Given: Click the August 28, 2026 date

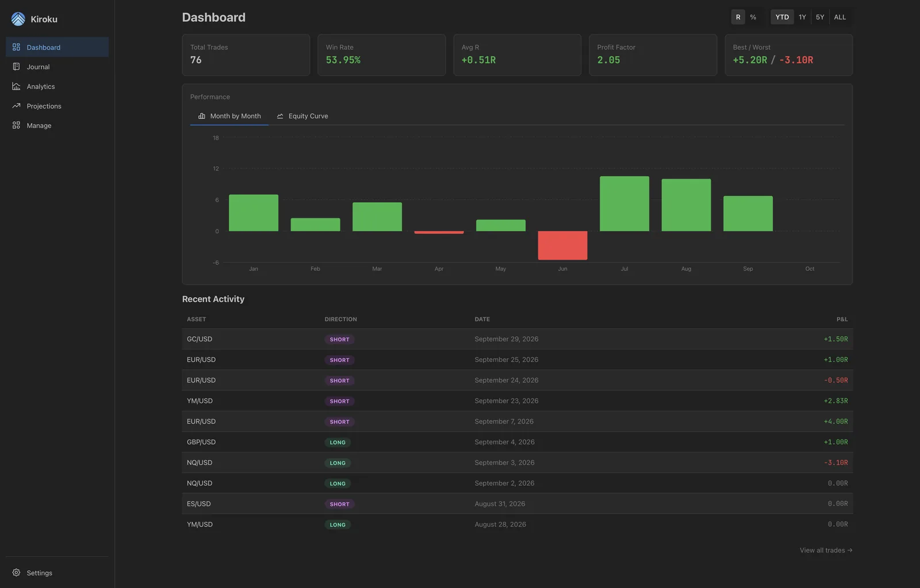Looking at the screenshot, I should 500,525.
